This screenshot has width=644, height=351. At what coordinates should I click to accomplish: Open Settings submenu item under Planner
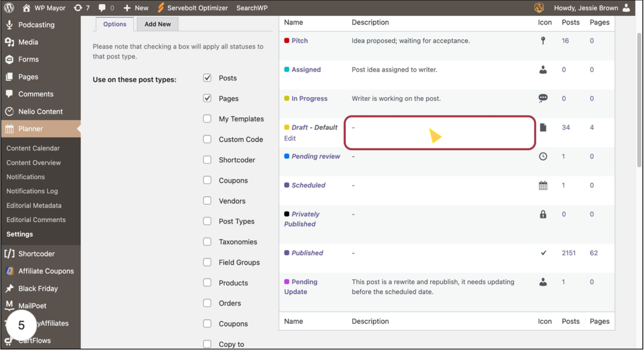click(19, 234)
